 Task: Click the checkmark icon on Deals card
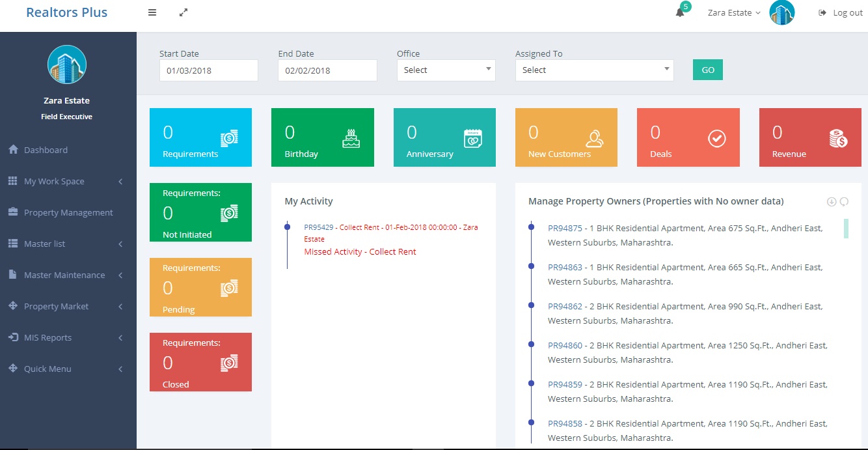[717, 138]
